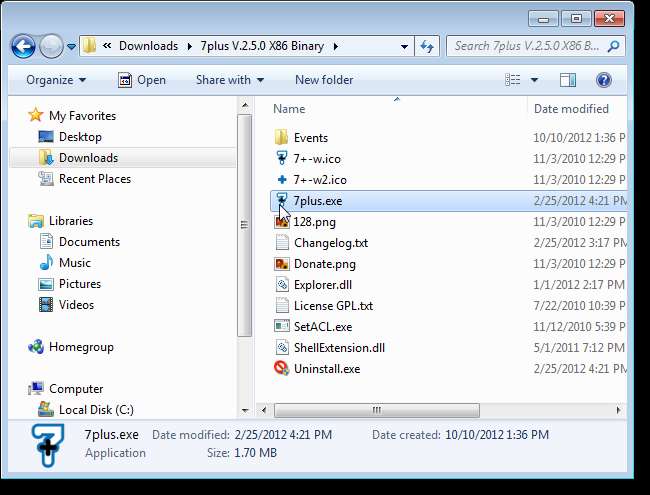
Task: Select the 7+-w.ico file icon
Action: pos(281,158)
